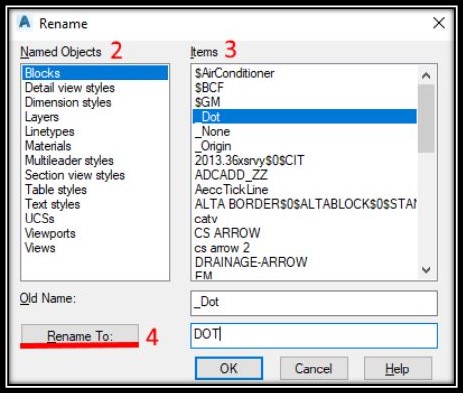Confirm with the OK button
Image resolution: width=463 pixels, height=393 pixels.
point(229,368)
